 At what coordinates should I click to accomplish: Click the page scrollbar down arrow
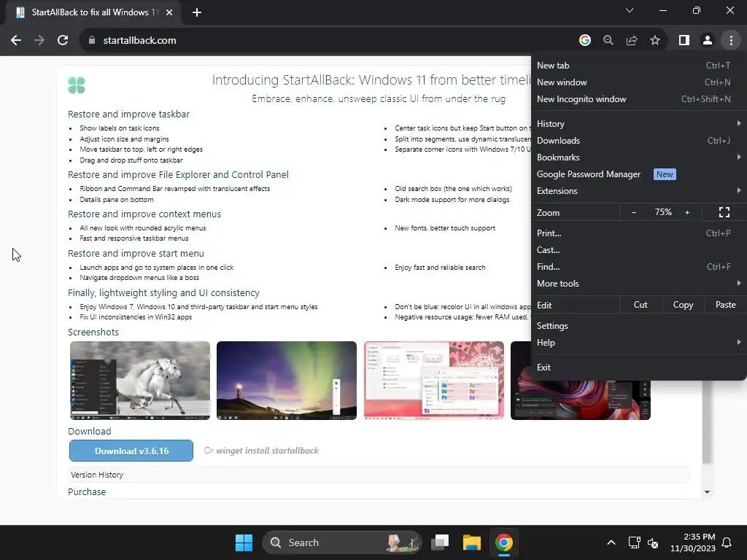tap(707, 492)
